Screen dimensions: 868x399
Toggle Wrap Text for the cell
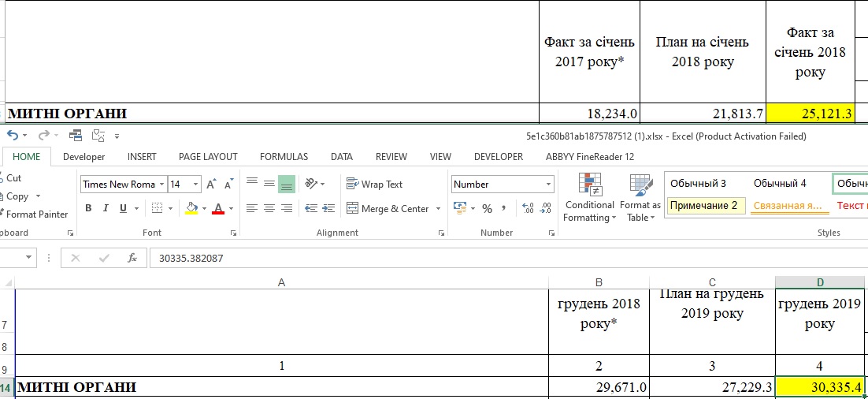coord(374,184)
